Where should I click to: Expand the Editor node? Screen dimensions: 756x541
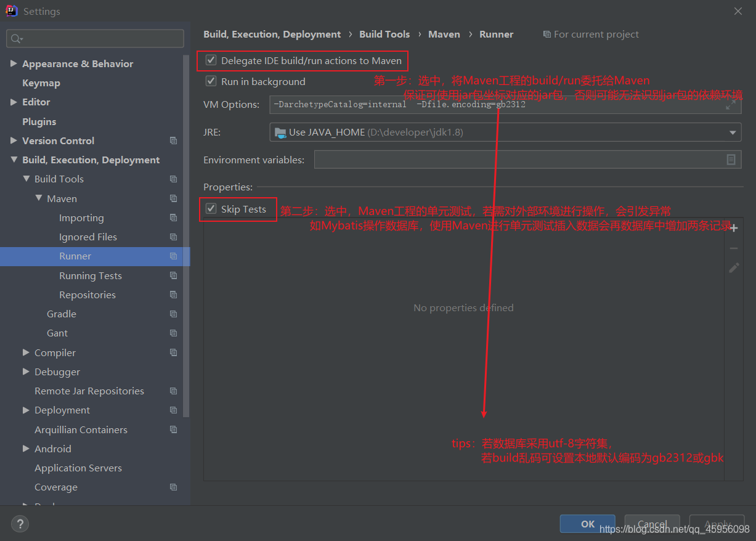click(14, 102)
